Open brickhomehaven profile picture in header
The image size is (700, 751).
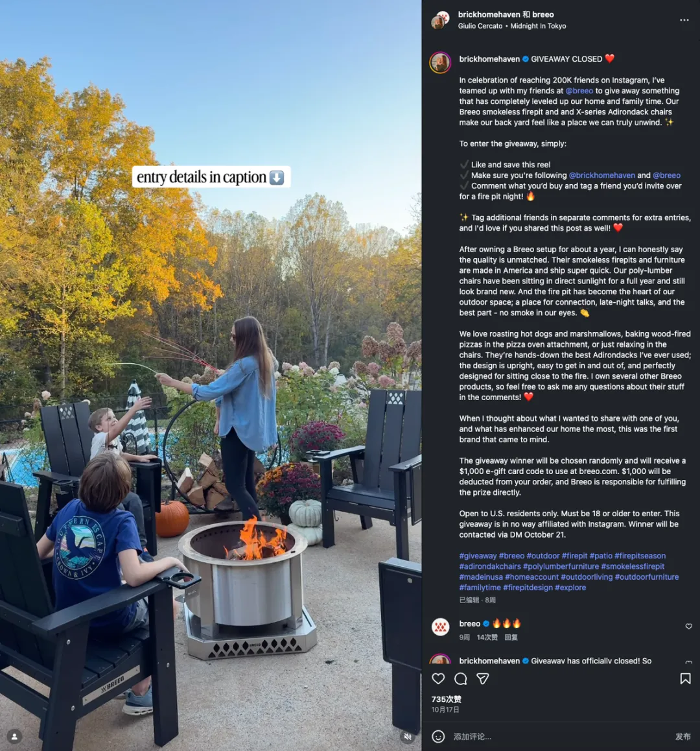(x=440, y=19)
